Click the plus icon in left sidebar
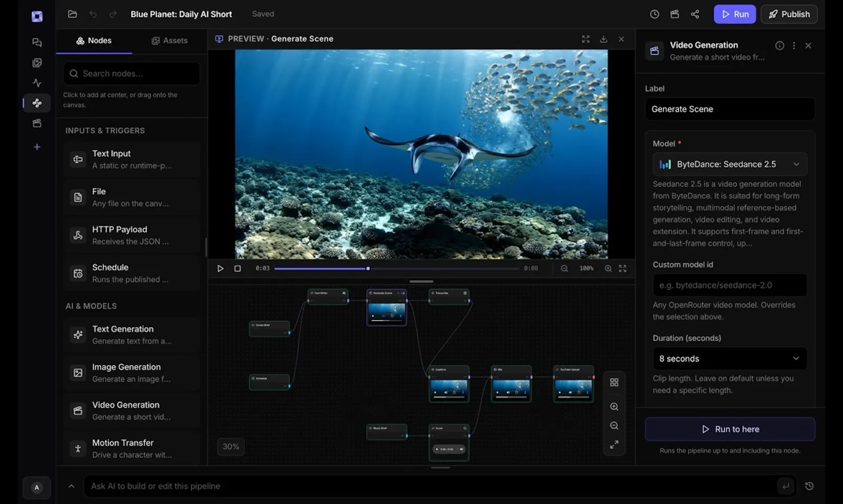This screenshot has width=843, height=504. [37, 147]
